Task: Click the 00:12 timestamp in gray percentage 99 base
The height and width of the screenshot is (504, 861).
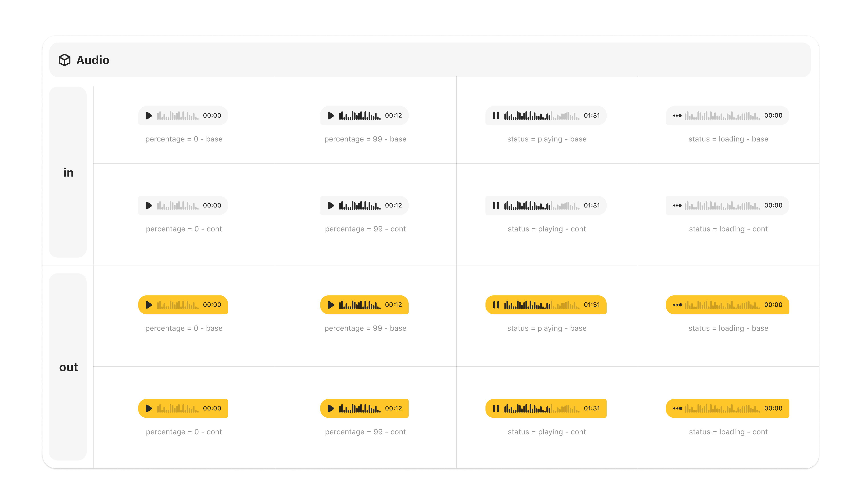Action: [393, 116]
